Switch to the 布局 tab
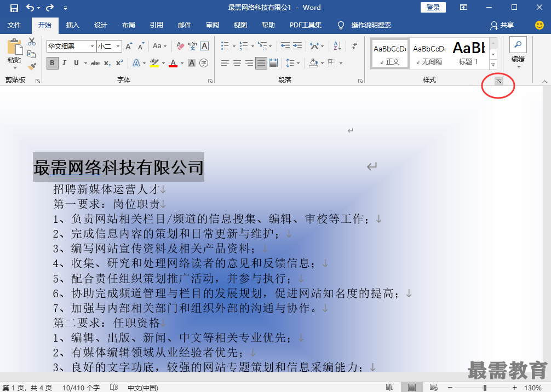 (129, 25)
